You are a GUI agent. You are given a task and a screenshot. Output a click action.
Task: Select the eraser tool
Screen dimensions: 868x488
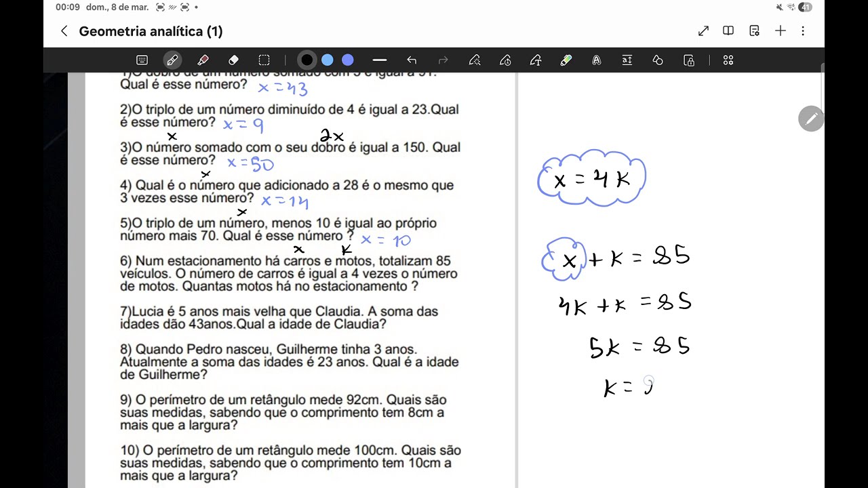point(233,60)
